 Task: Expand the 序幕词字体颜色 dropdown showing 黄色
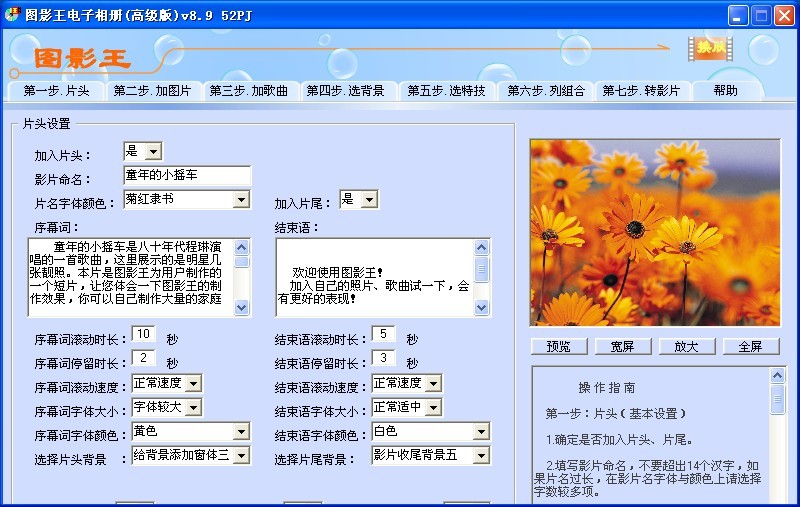click(x=241, y=432)
